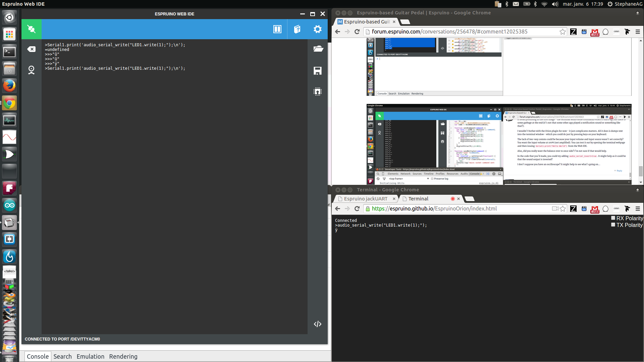Toggle the split-view layout icon
The image size is (644, 362).
coord(277,29)
